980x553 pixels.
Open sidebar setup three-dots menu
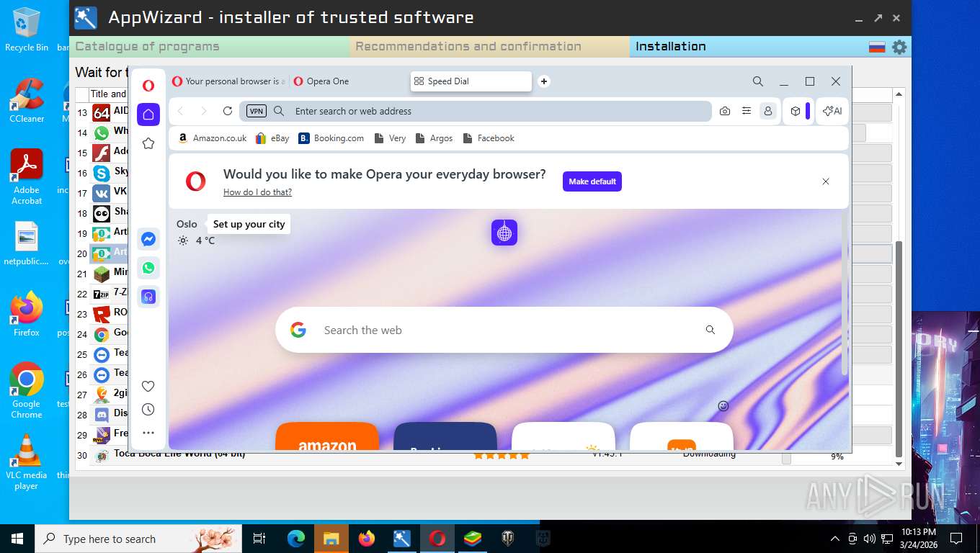[148, 433]
